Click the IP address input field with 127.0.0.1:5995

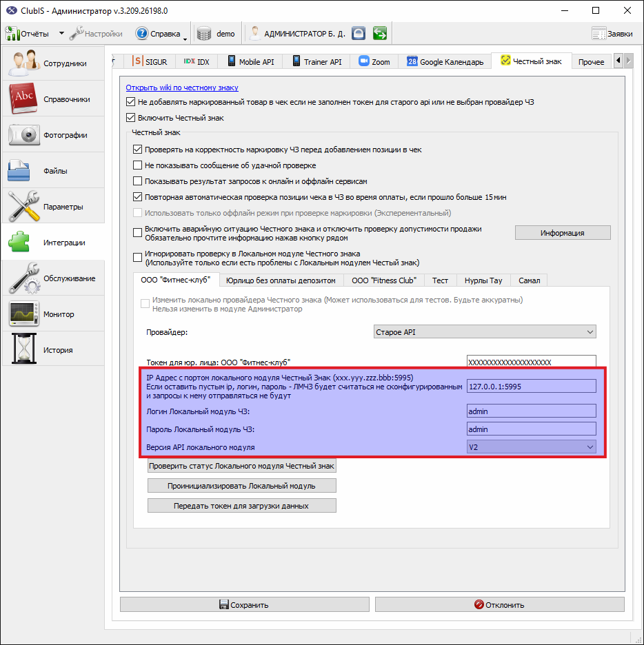tap(531, 387)
